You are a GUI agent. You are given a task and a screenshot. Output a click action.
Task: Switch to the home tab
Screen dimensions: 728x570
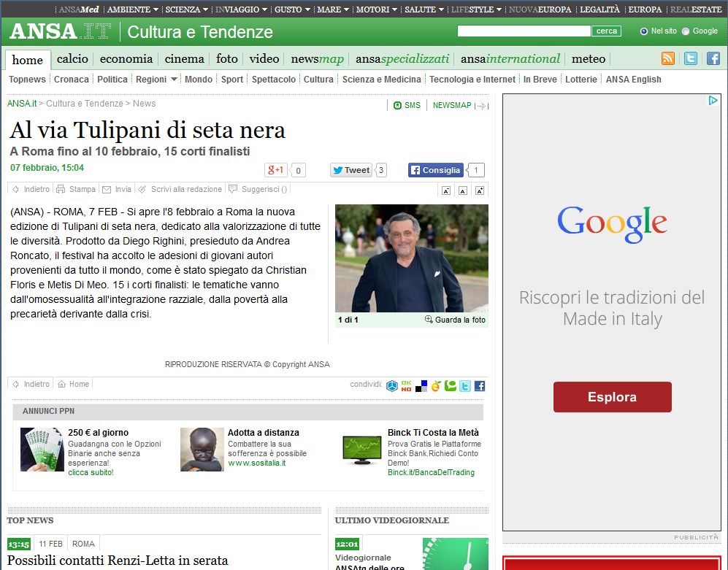tap(28, 60)
